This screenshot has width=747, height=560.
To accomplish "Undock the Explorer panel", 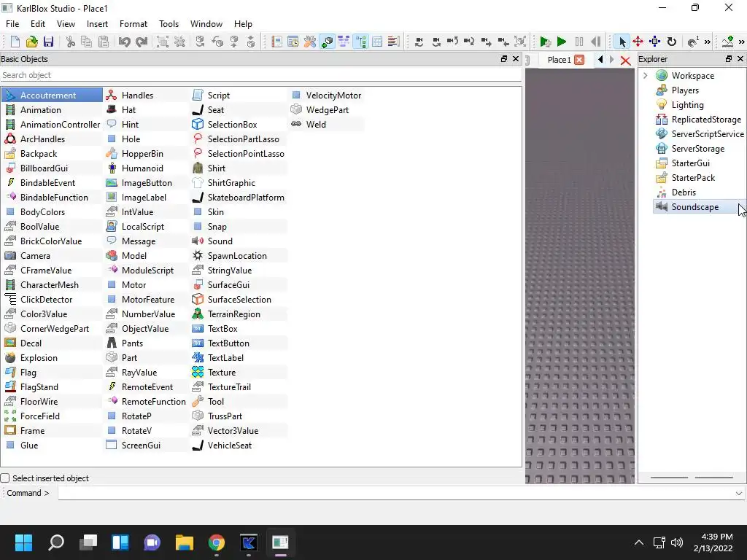I will [x=729, y=58].
